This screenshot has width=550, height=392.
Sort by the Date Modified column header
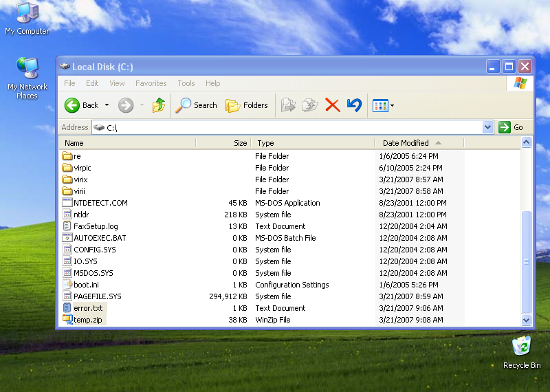419,143
